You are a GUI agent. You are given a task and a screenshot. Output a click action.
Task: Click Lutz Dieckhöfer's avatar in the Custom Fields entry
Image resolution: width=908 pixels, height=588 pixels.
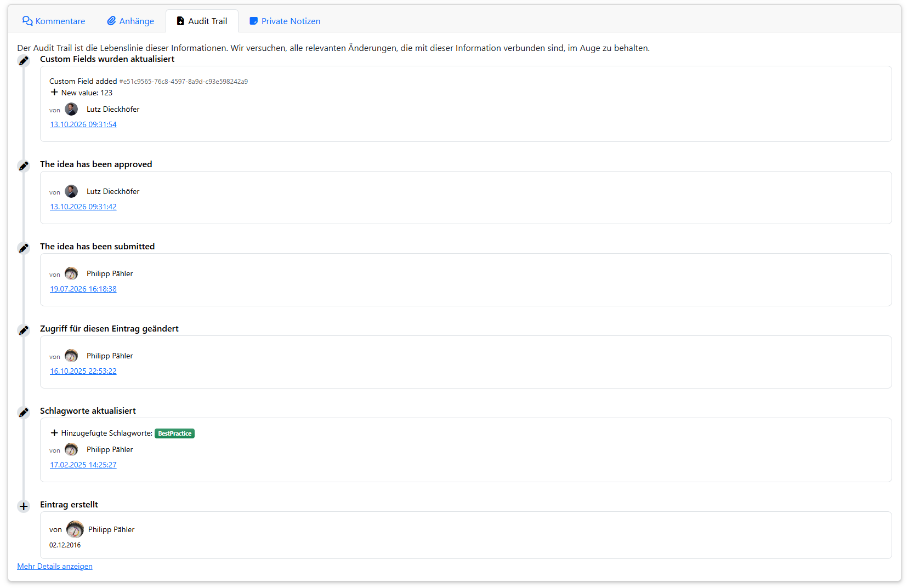(71, 109)
